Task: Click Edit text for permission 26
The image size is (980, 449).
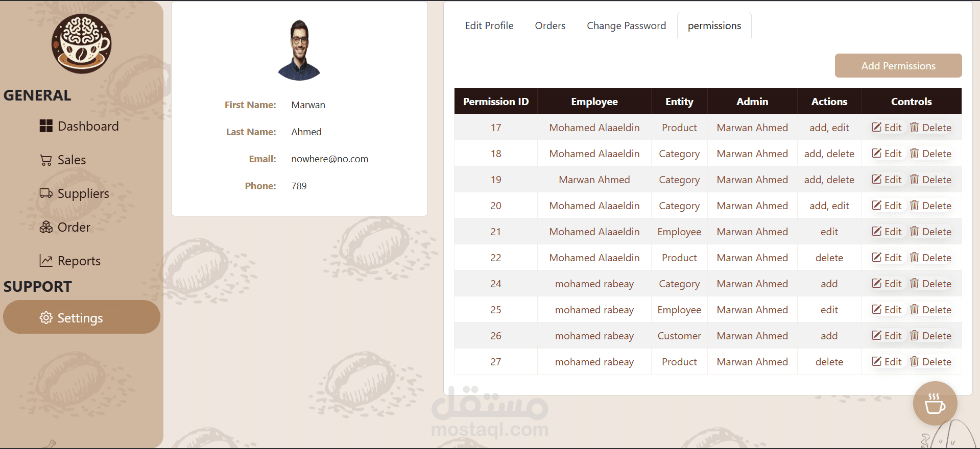Action: tap(893, 336)
